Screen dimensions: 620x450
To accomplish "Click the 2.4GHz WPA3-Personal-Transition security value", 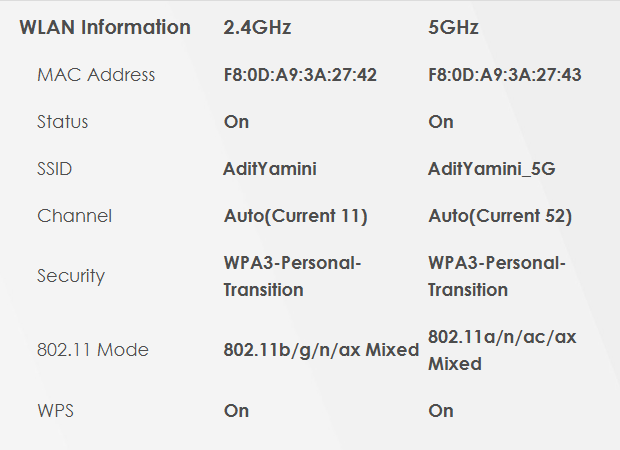I will 292,276.
